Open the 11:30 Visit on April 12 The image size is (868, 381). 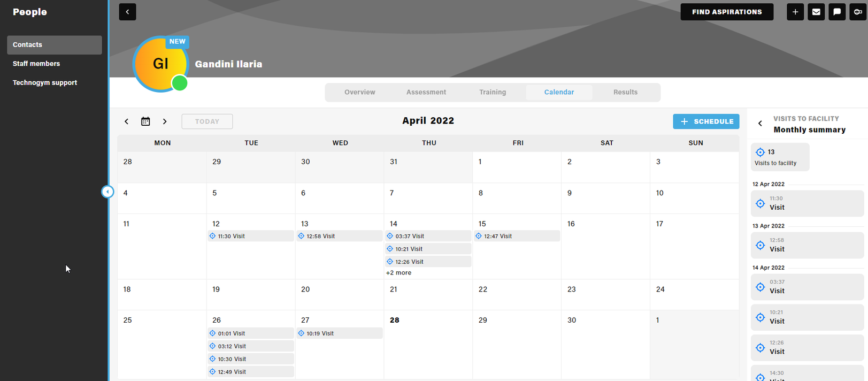(251, 236)
